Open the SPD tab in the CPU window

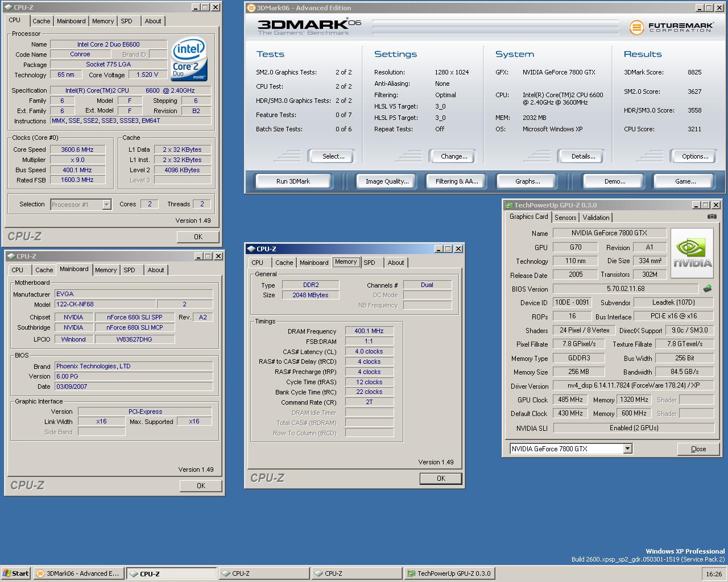tap(126, 21)
